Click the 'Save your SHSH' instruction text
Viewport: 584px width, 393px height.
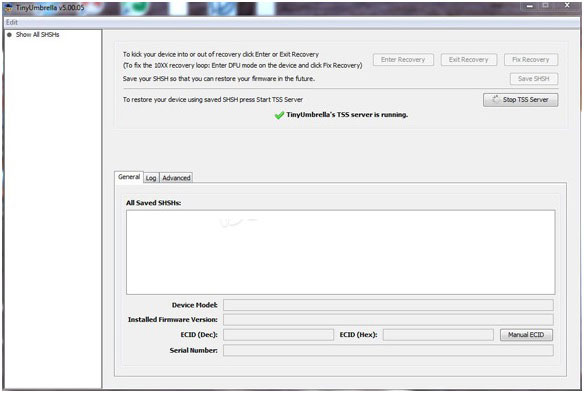219,79
